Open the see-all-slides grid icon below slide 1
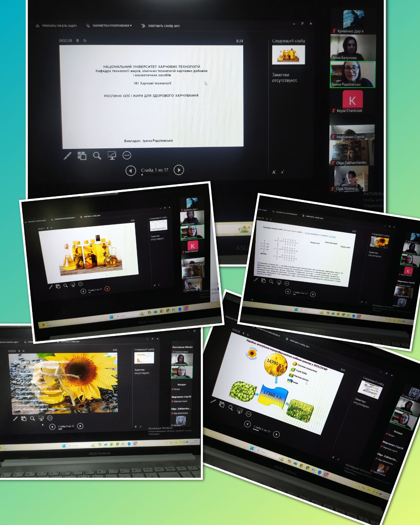The width and height of the screenshot is (420, 525). (x=82, y=156)
